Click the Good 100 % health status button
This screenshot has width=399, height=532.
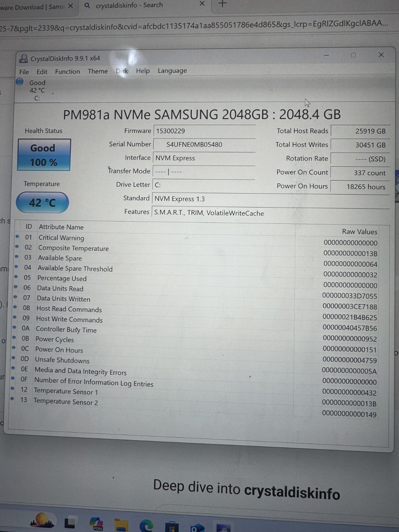point(44,155)
